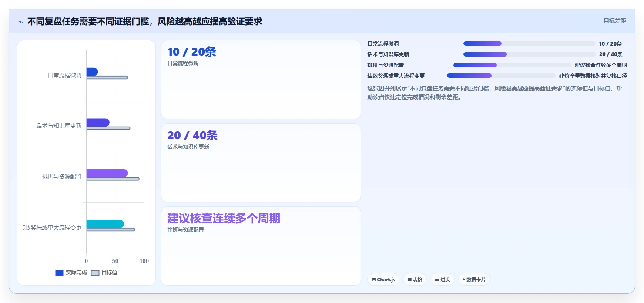The image size is (644, 303).
Task: Click the chart axis label 排班与资源配置
Action: [x=62, y=177]
